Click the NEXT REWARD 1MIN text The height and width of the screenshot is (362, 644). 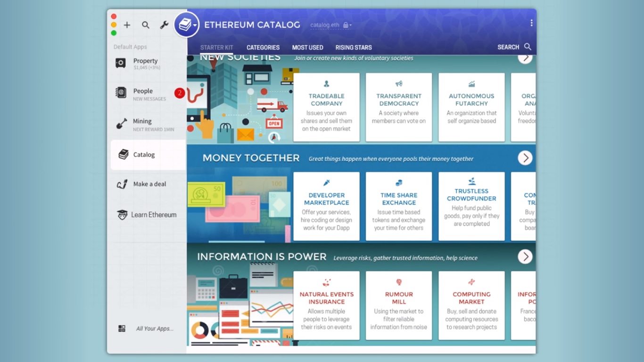153,130
